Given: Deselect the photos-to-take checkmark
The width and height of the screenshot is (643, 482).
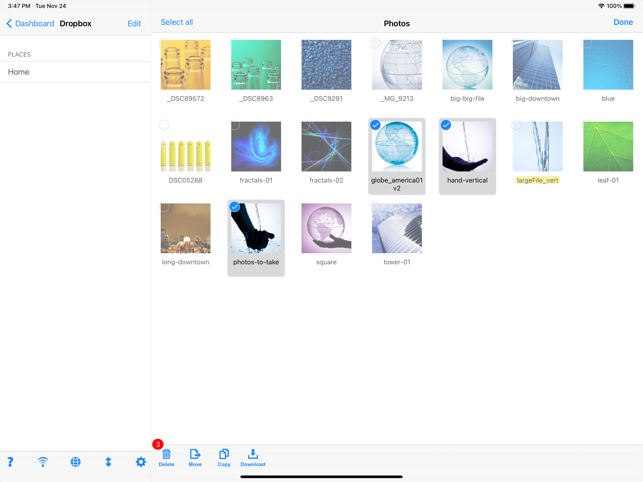Looking at the screenshot, I should (x=235, y=206).
